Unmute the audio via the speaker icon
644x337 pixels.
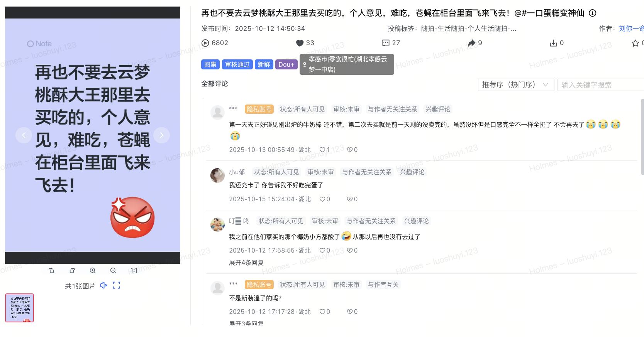pos(104,285)
